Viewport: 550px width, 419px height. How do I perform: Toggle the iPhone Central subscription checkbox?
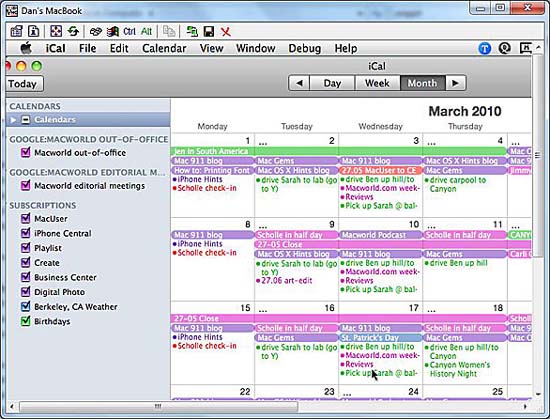coord(26,233)
